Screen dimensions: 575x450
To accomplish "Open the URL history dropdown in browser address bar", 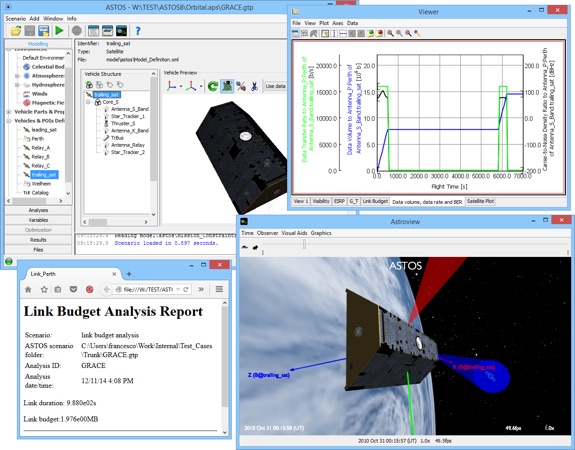I will [x=178, y=289].
